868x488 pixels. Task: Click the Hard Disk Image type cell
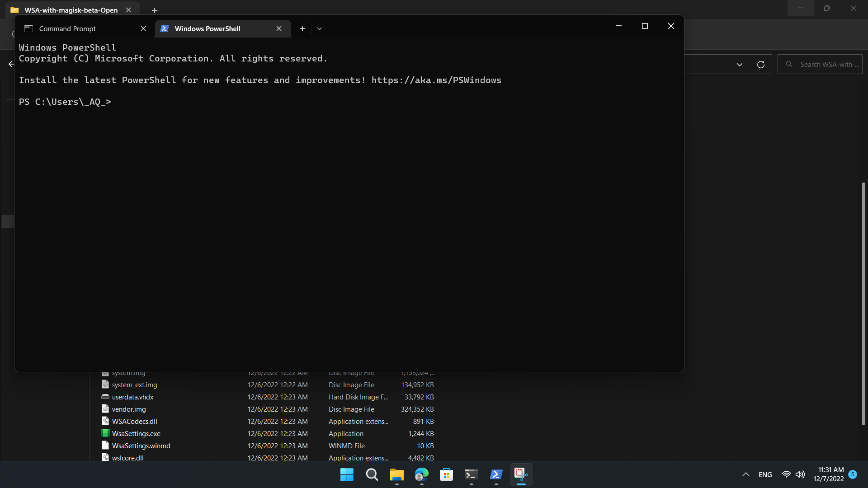coord(358,397)
